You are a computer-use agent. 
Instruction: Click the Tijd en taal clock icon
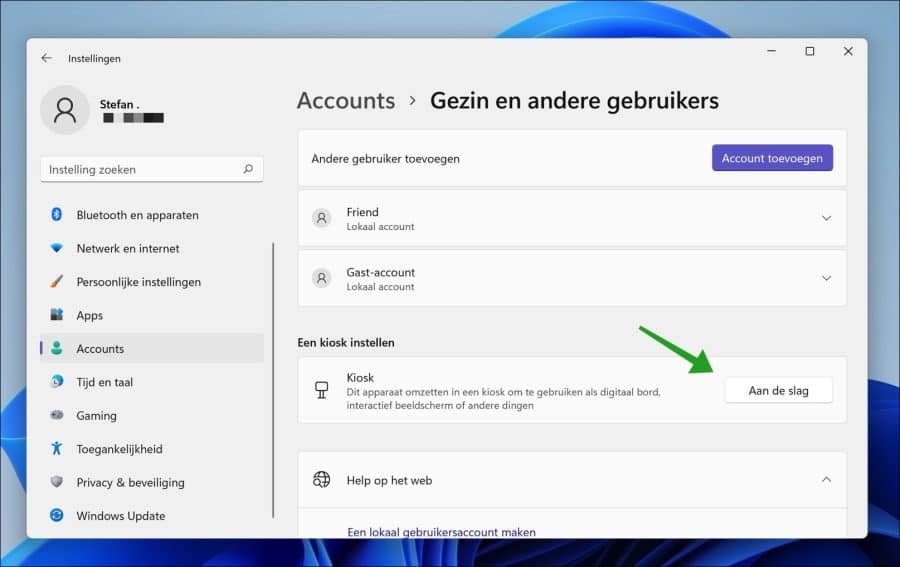point(56,381)
